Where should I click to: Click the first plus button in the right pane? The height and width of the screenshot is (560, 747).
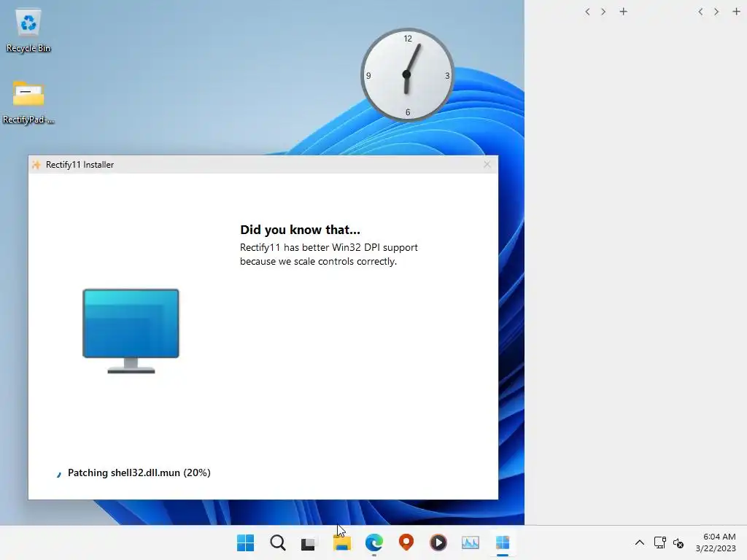click(x=623, y=12)
